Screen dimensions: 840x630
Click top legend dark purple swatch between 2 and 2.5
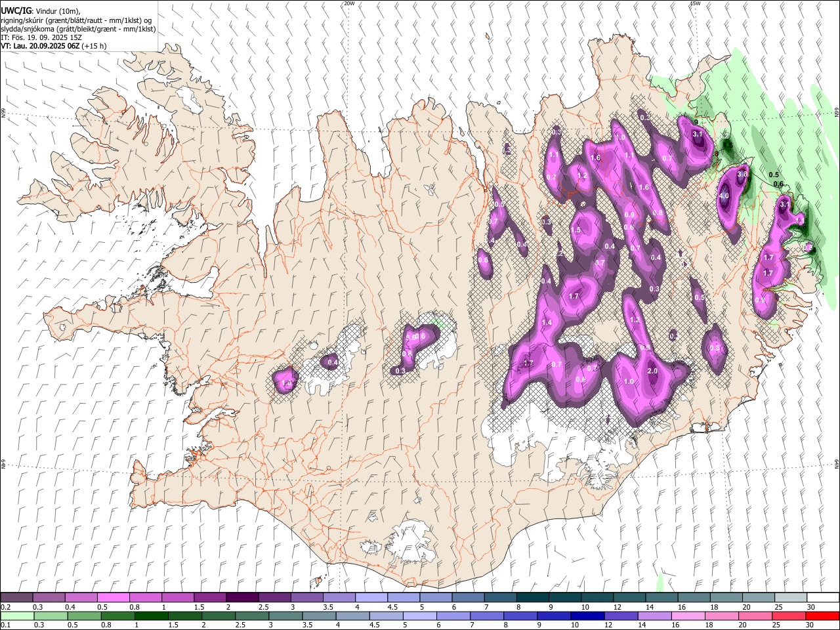(x=242, y=597)
